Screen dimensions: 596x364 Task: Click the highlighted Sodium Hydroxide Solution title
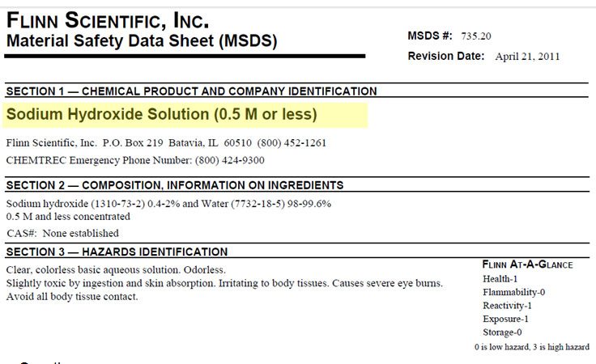point(161,114)
